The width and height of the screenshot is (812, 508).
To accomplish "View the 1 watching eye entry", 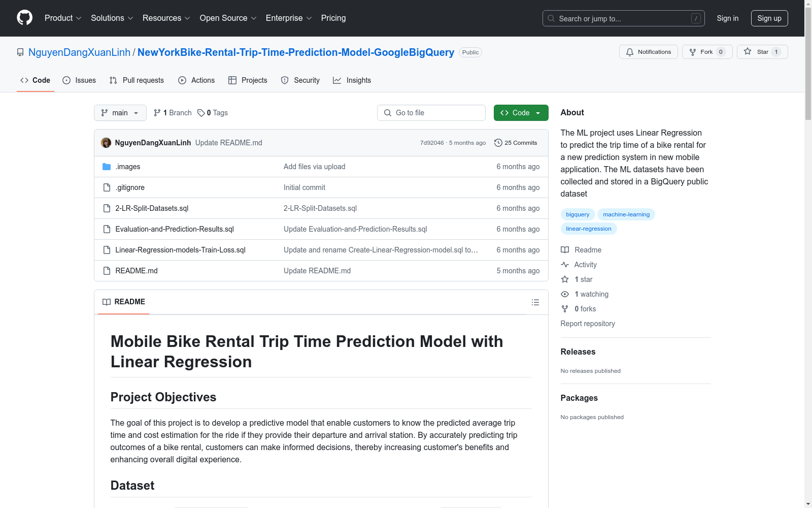I will point(585,294).
